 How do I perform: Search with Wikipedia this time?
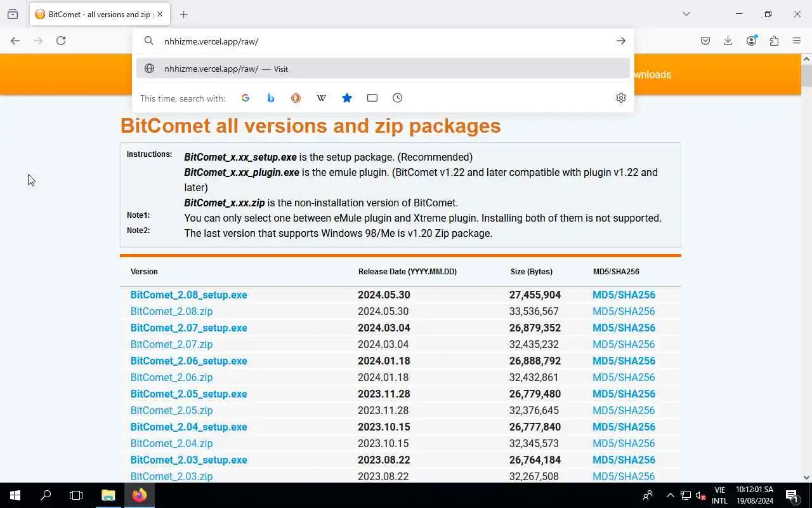tap(322, 98)
